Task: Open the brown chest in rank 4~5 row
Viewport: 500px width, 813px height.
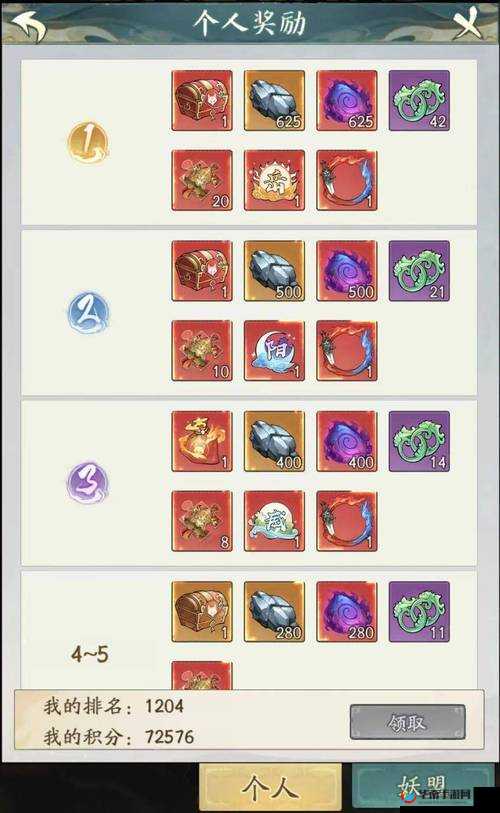Action: pos(202,612)
